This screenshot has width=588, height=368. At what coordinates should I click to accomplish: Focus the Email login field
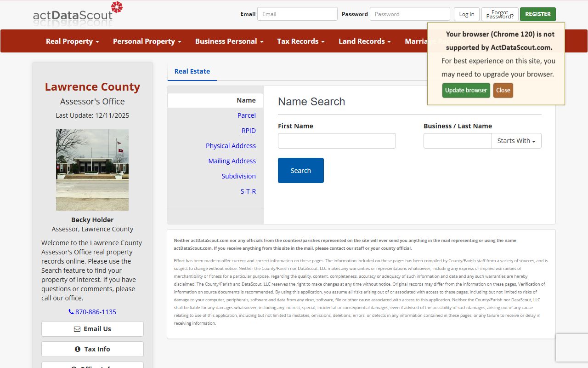pyautogui.click(x=297, y=14)
